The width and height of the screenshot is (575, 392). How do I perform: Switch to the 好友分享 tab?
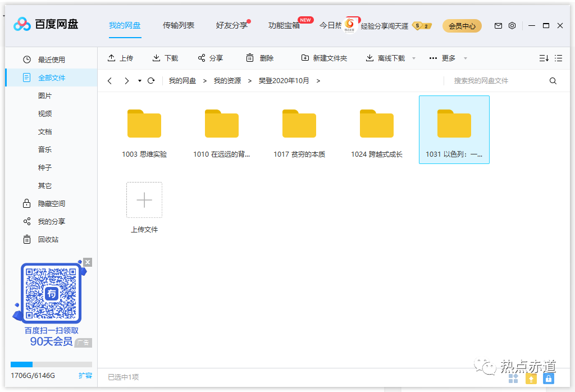[232, 25]
